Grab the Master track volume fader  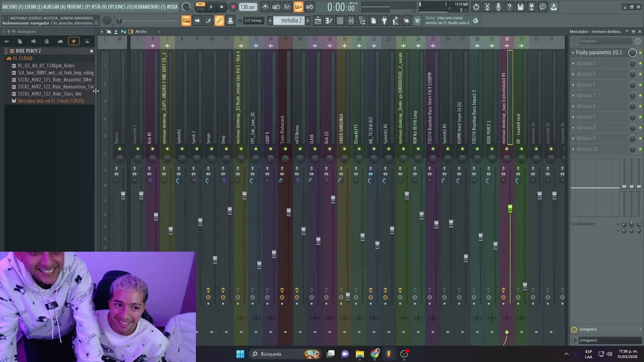click(x=123, y=195)
